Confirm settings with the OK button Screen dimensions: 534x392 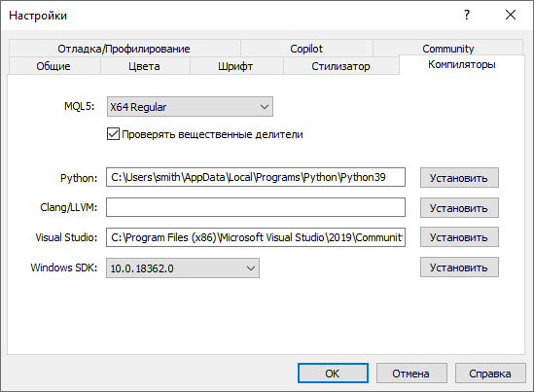click(x=333, y=374)
